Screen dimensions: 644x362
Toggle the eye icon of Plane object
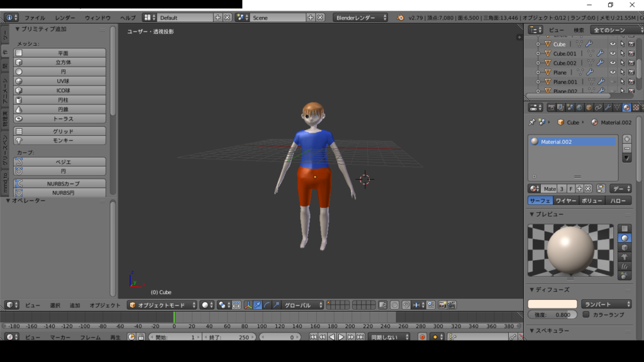(613, 73)
